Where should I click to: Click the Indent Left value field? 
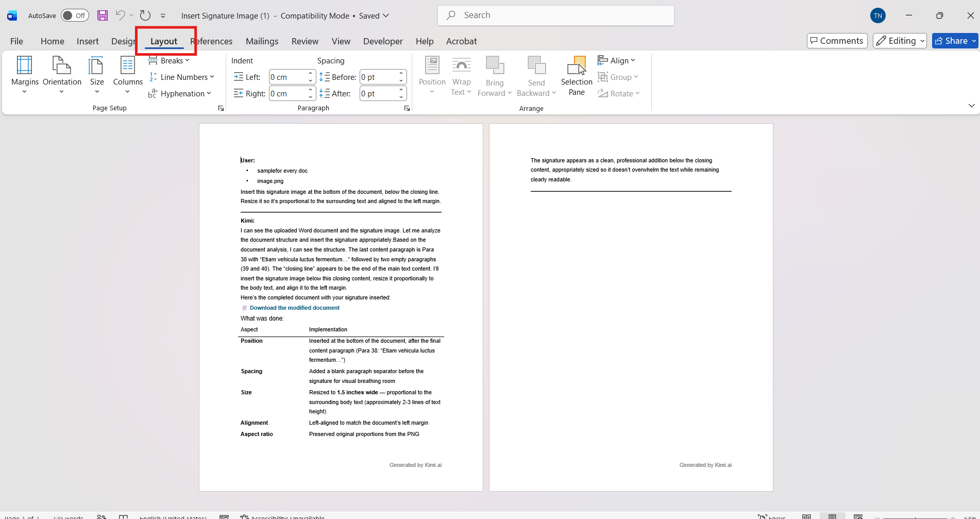click(288, 77)
